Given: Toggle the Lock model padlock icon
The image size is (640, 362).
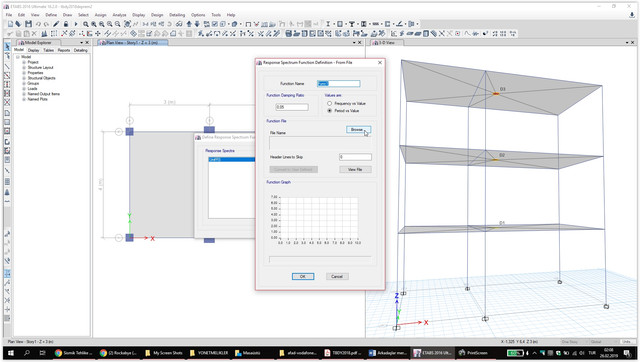Looking at the screenshot, I should point(66,24).
